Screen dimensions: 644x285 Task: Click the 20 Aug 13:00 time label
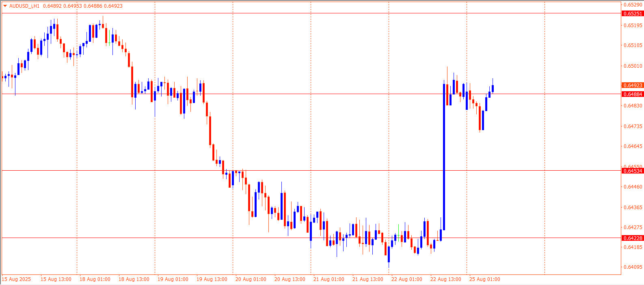point(290,279)
